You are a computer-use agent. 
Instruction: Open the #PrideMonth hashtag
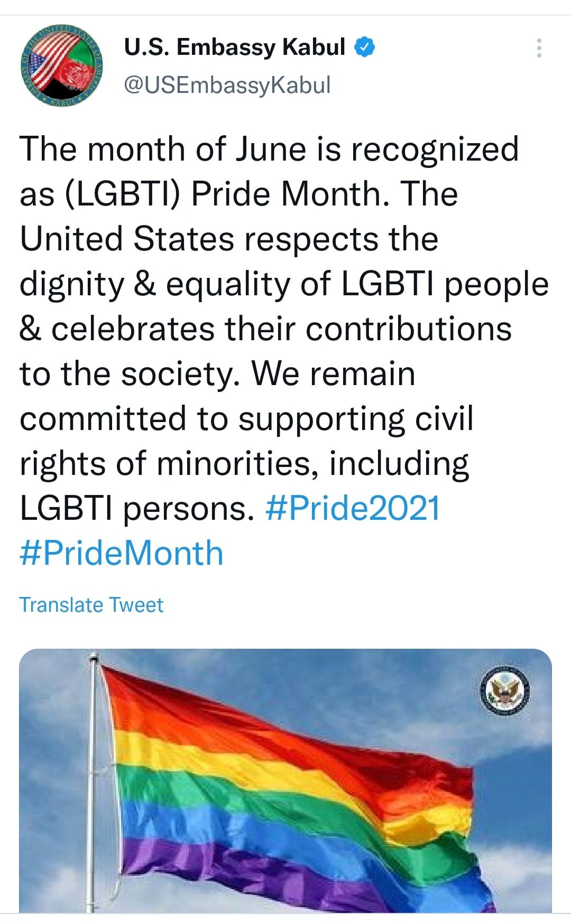122,553
